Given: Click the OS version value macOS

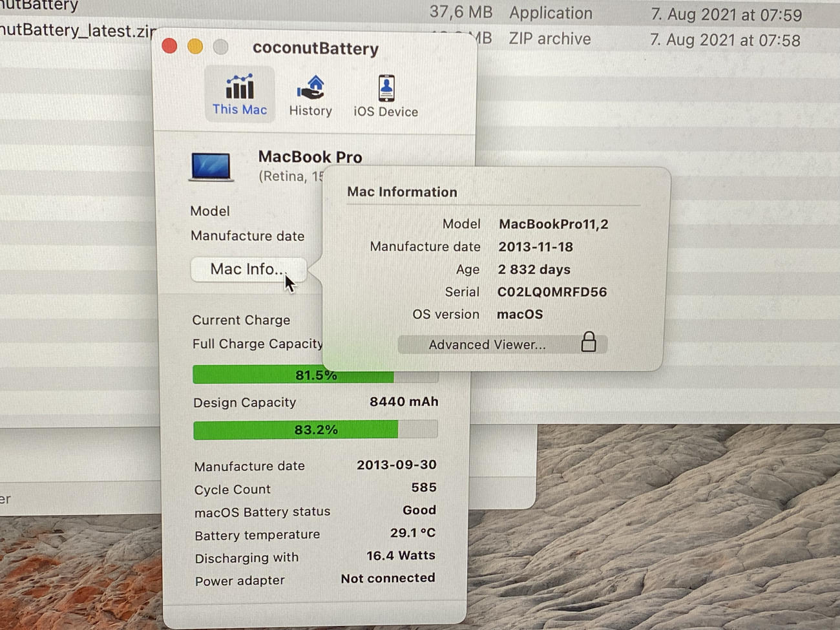Looking at the screenshot, I should [520, 315].
